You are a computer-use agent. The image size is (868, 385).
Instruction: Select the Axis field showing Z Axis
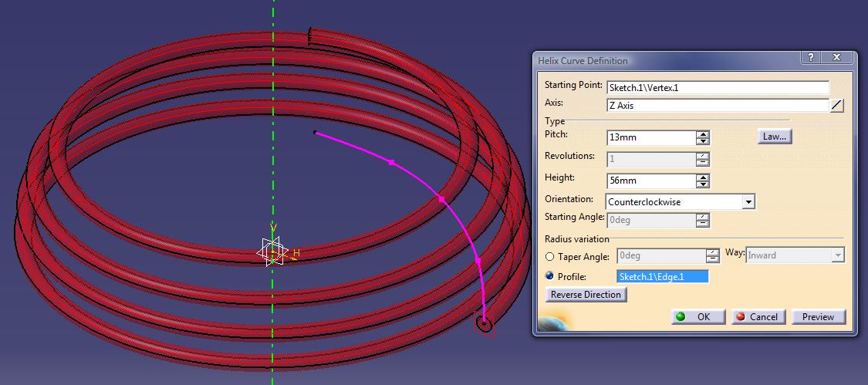[x=718, y=105]
